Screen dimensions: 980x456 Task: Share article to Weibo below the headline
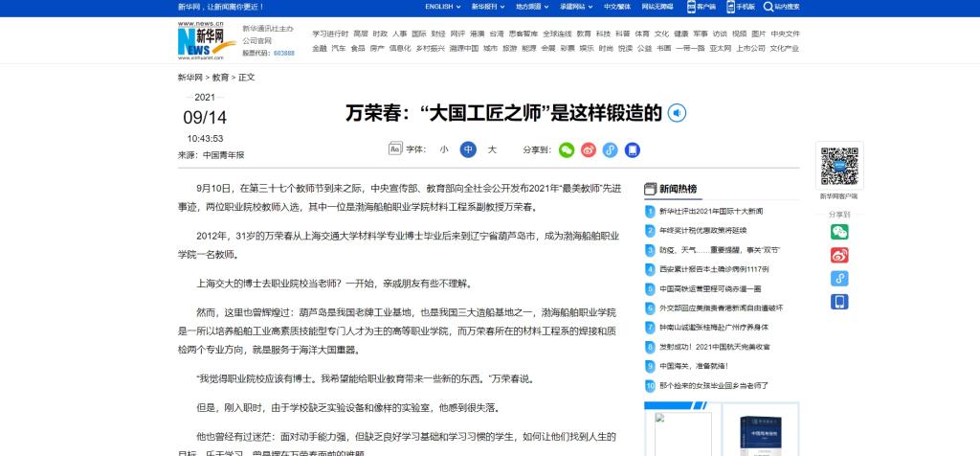click(589, 149)
